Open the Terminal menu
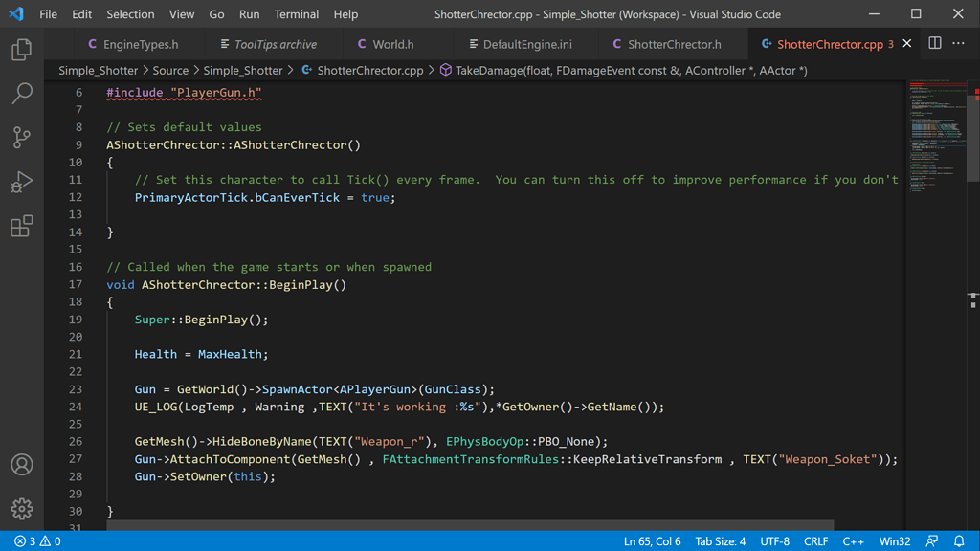980x551 pixels. (297, 14)
